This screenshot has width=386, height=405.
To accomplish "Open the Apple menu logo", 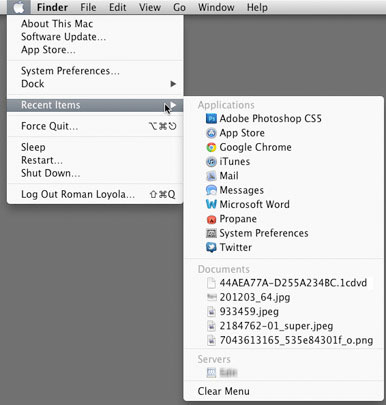I will click(19, 7).
